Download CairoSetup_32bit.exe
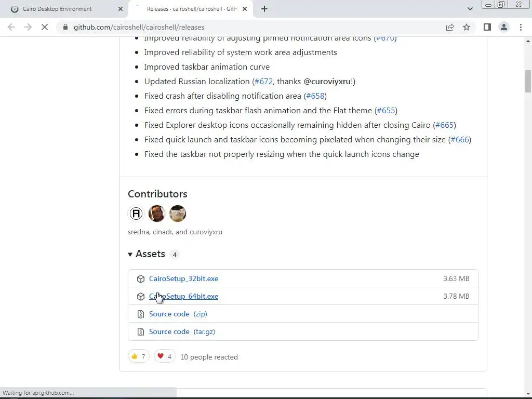The height and width of the screenshot is (399, 532). 183,278
